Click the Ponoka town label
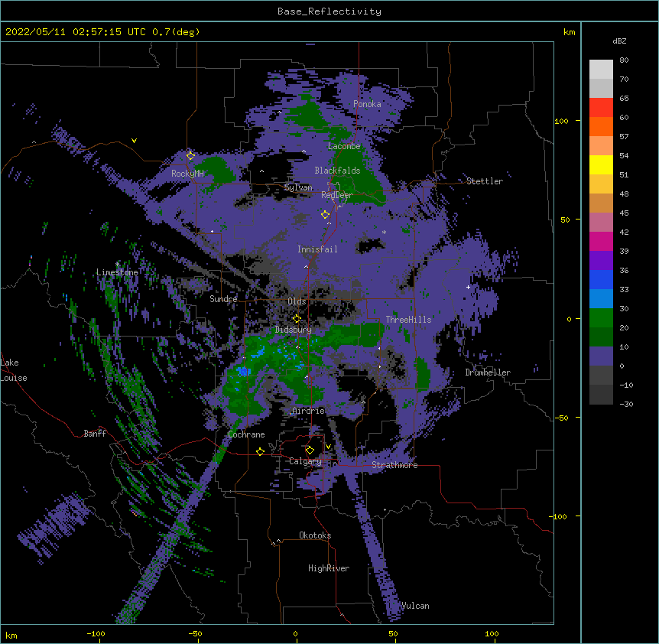The width and height of the screenshot is (659, 644). pyautogui.click(x=367, y=104)
